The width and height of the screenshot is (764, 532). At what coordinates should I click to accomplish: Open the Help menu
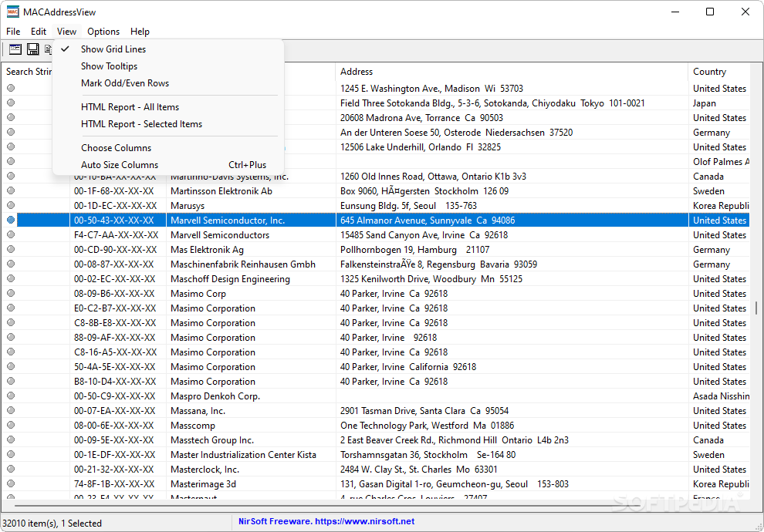point(140,32)
